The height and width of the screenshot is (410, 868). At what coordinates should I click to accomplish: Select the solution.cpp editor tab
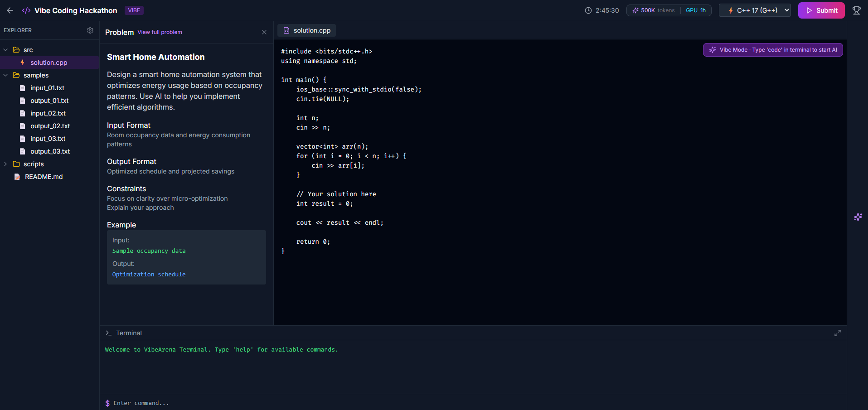click(x=306, y=30)
